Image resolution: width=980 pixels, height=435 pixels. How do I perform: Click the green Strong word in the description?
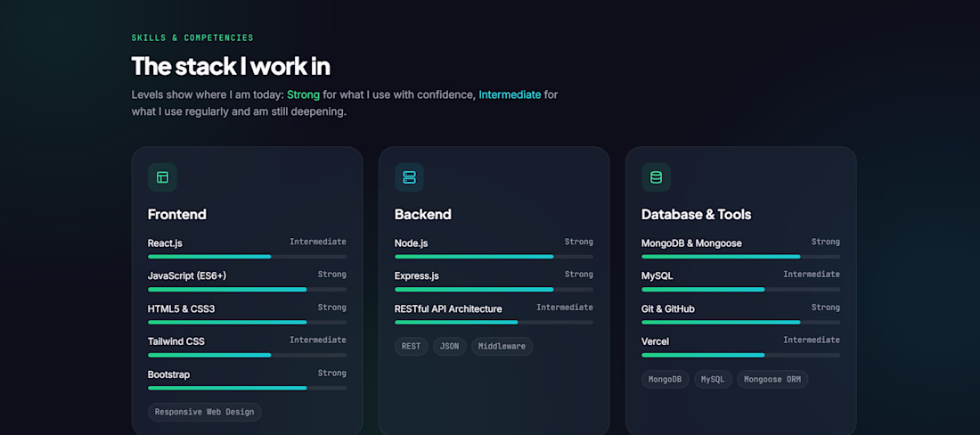click(x=303, y=95)
